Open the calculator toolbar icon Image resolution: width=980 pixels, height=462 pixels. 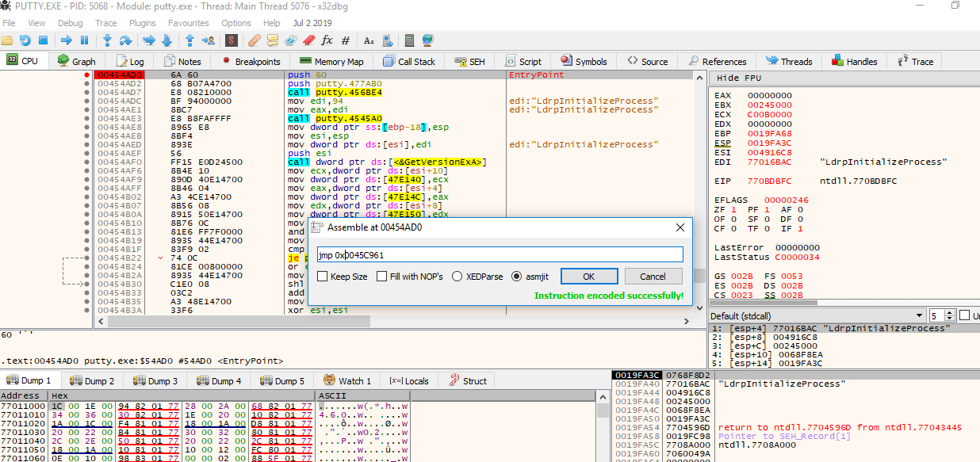[x=410, y=40]
